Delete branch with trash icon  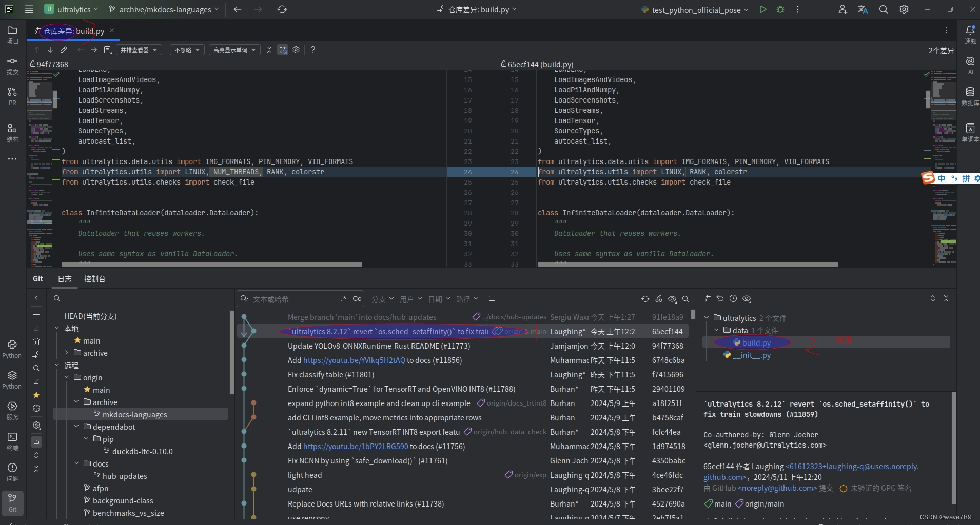pos(36,341)
